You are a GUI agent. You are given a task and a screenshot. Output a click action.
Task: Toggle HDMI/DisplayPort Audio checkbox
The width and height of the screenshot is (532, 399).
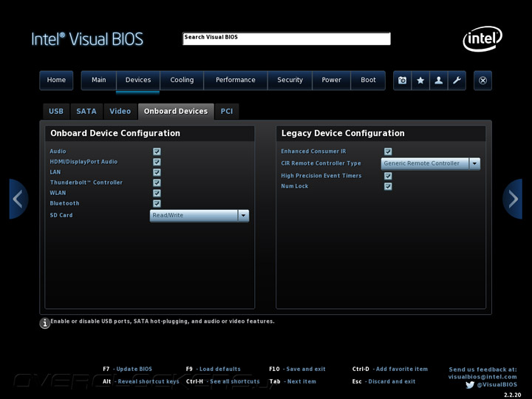pyautogui.click(x=157, y=162)
